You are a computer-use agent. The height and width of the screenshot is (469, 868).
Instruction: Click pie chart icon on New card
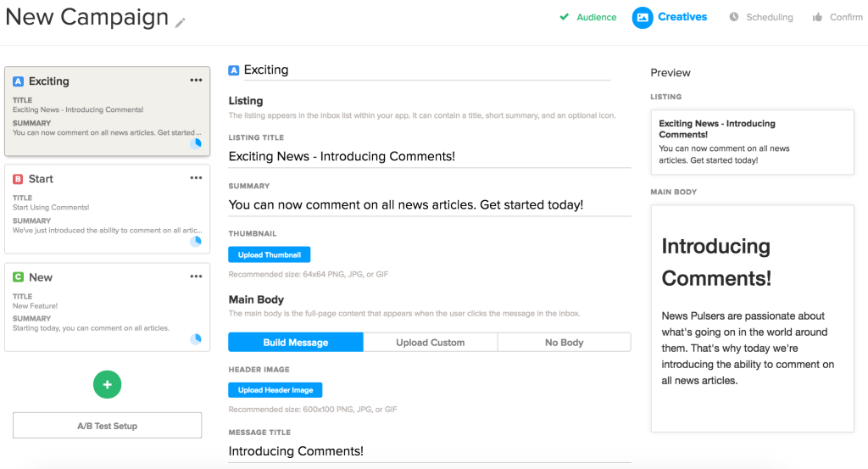(196, 339)
